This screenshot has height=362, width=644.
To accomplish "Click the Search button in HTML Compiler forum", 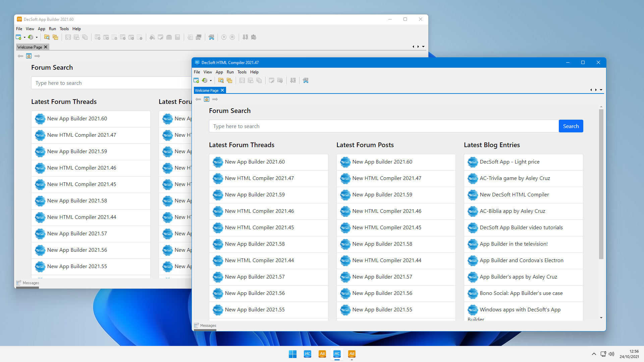I will tap(571, 126).
